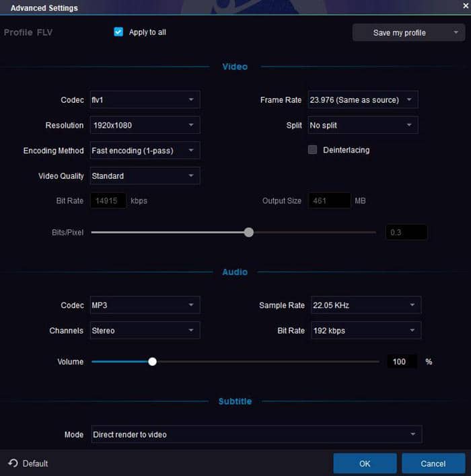Viewport: 471px width, 476px height.
Task: Click the Default reset arrow icon
Action: [13, 463]
